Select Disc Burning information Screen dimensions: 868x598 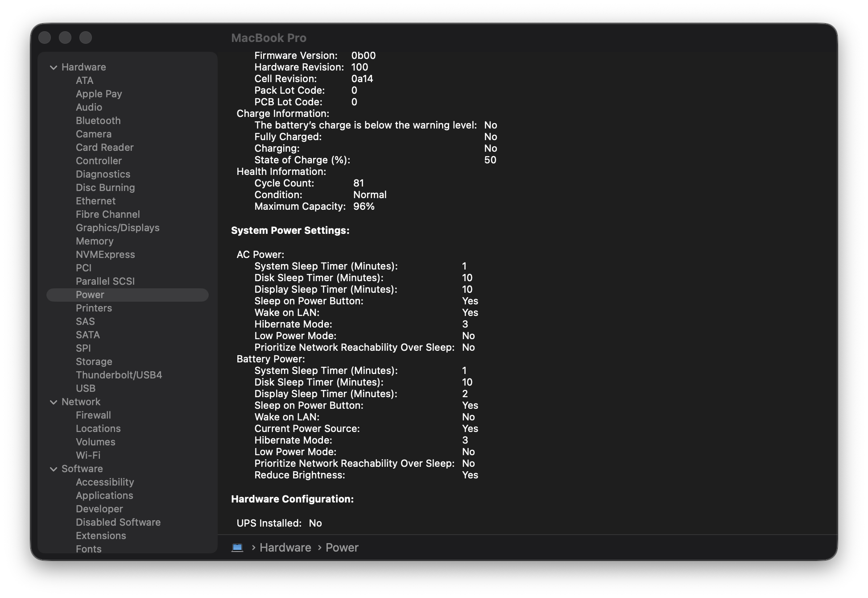point(105,187)
